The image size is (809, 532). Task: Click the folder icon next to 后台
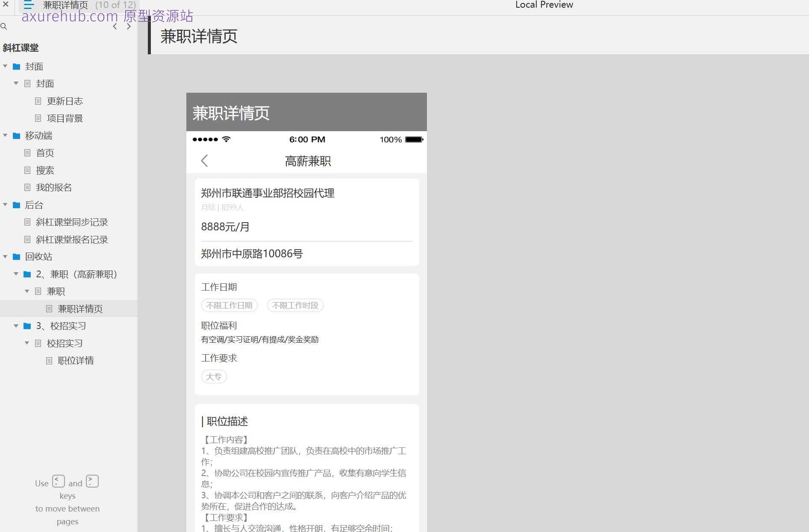pos(17,205)
